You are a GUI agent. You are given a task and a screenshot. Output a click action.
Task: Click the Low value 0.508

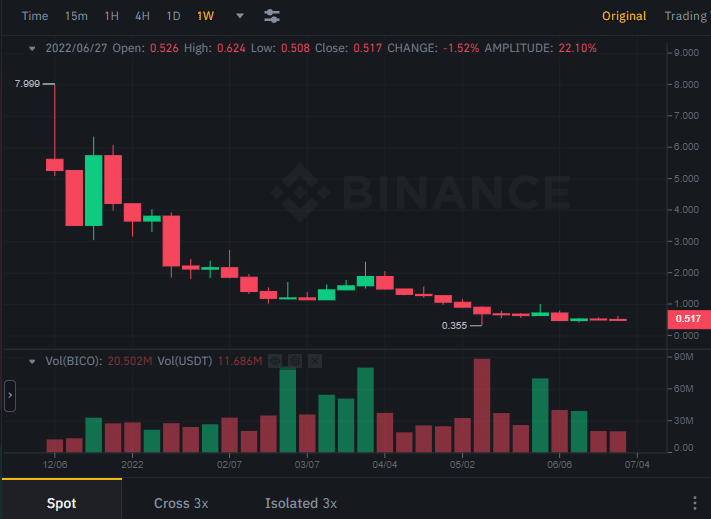point(295,48)
